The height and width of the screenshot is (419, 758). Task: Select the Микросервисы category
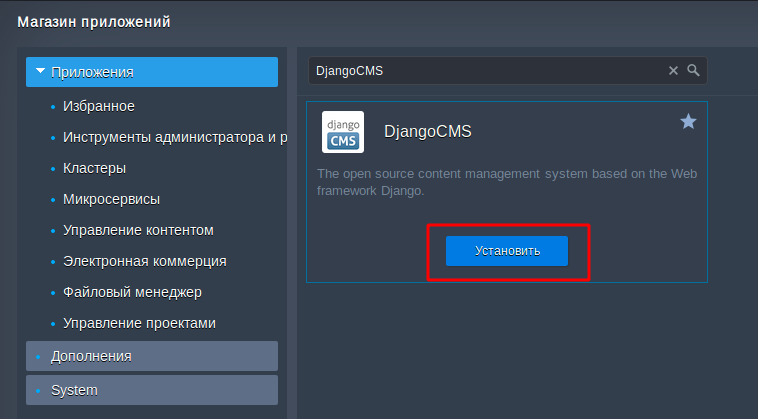[x=111, y=199]
